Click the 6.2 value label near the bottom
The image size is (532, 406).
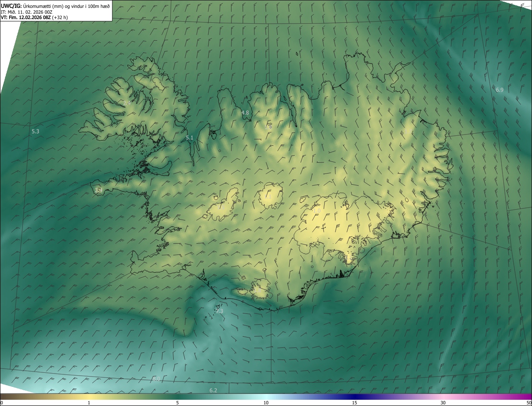(213, 390)
